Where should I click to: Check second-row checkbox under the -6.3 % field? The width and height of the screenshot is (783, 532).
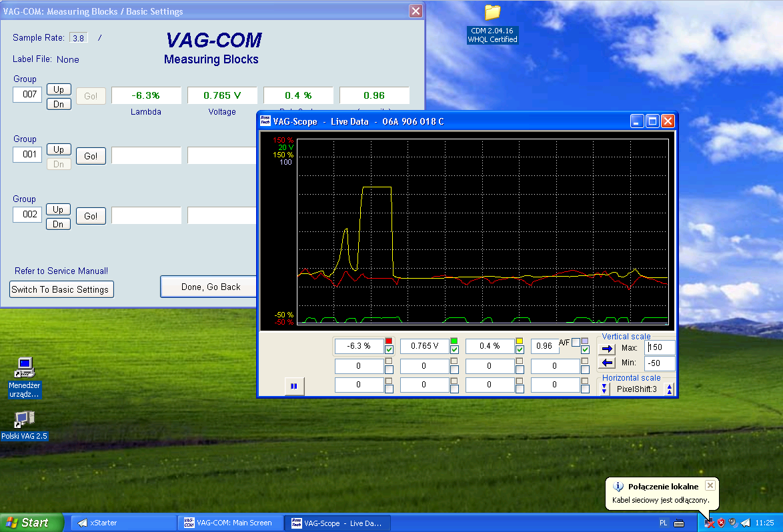point(389,370)
